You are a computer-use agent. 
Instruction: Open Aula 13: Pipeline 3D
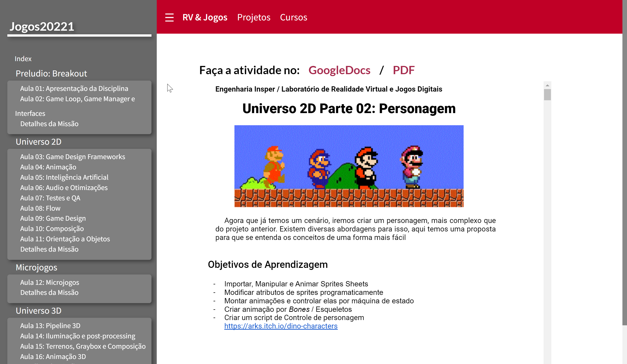(50, 326)
